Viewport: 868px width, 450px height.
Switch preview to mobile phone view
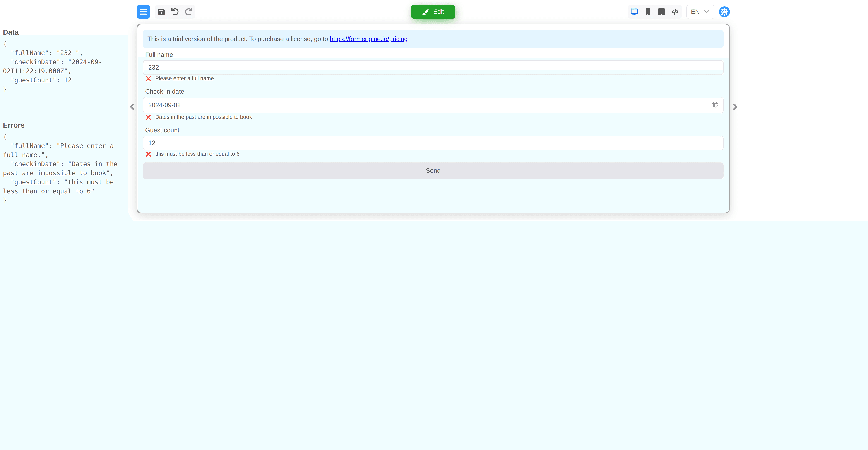coord(648,12)
